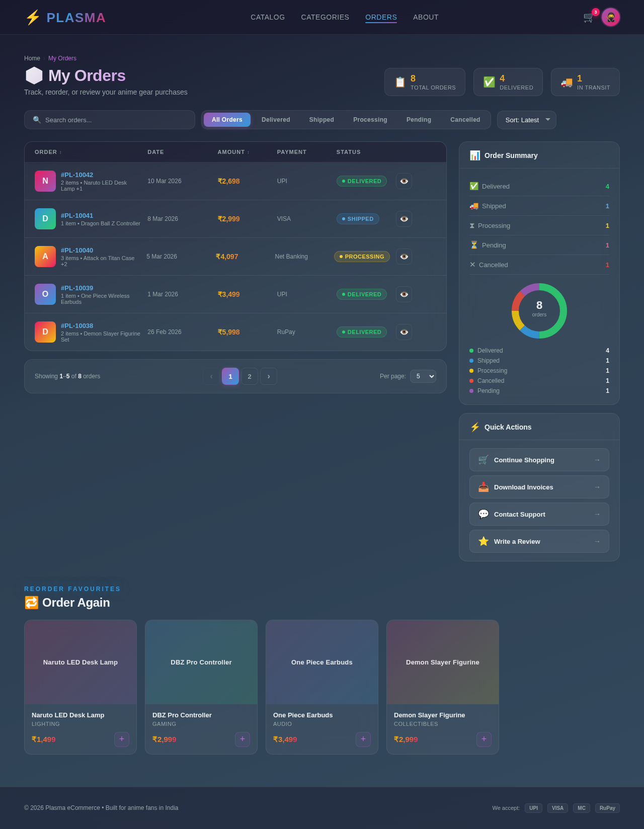Add One Piece Earbuds with plus icon

click(x=363, y=739)
